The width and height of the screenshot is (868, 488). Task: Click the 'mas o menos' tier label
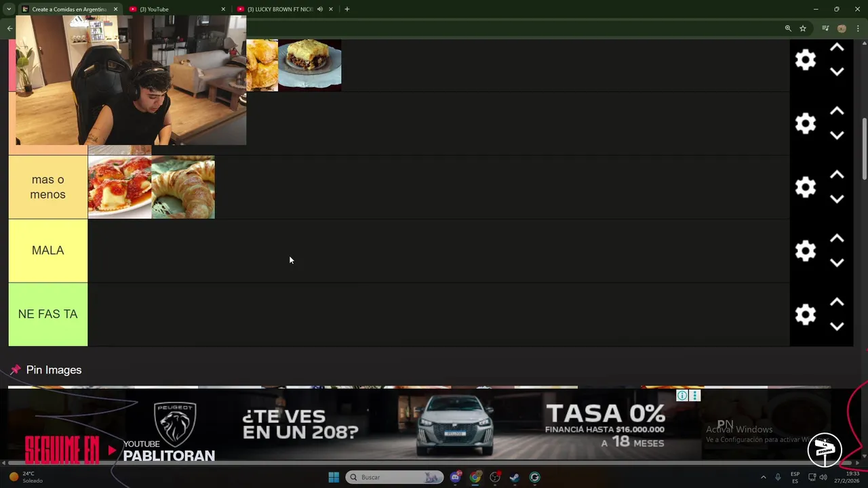(x=48, y=187)
